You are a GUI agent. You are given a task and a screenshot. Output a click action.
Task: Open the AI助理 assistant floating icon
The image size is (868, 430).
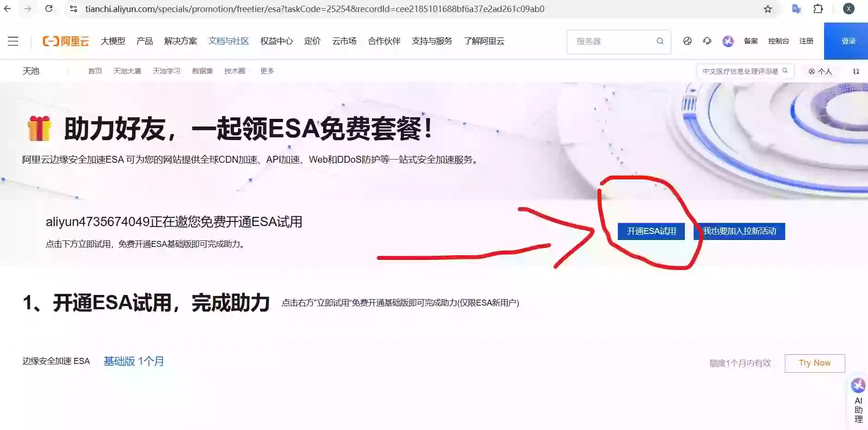pos(858,385)
